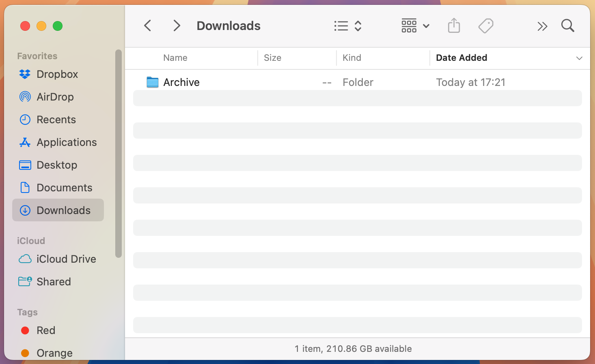Click the sidebar vertical scrollbar

click(119, 154)
